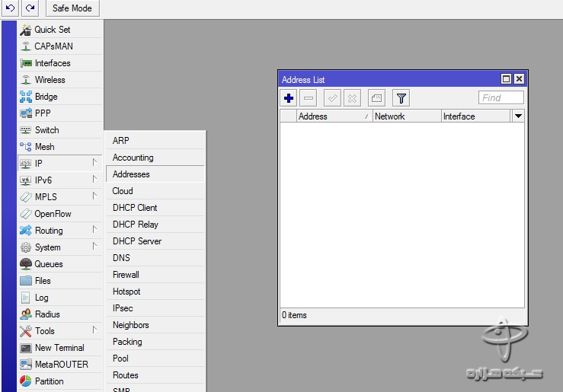The height and width of the screenshot is (392, 563).
Task: Expand IP submenu arrow
Action: coord(94,162)
